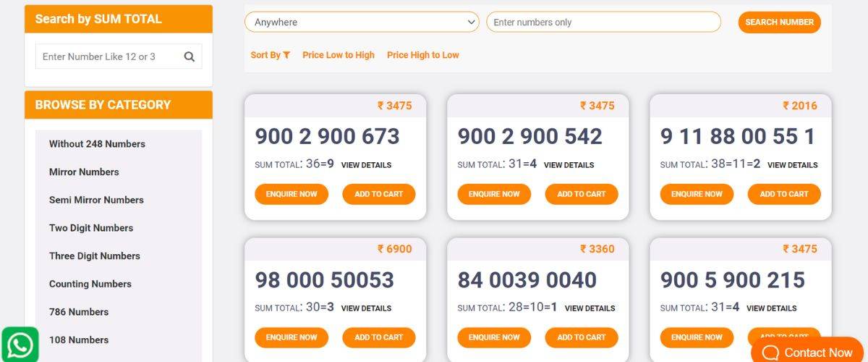
Task: Focus the Enter numbers only field
Action: pyautogui.click(x=603, y=22)
